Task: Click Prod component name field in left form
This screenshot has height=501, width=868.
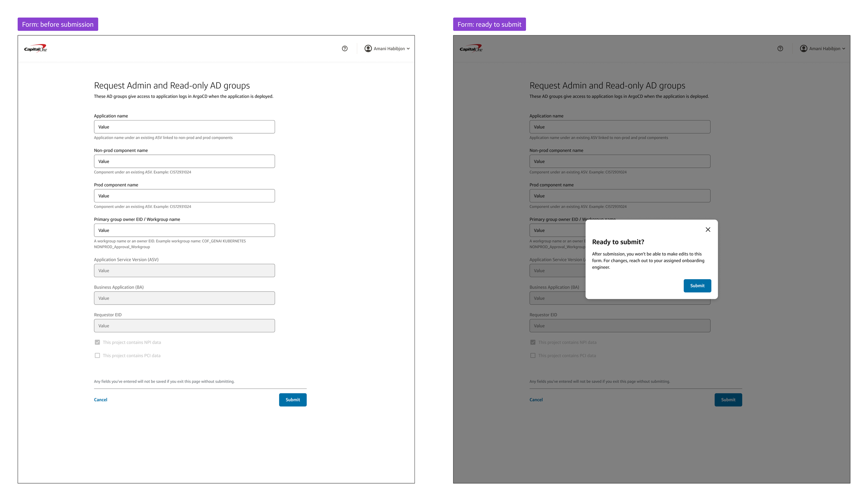Action: (184, 196)
